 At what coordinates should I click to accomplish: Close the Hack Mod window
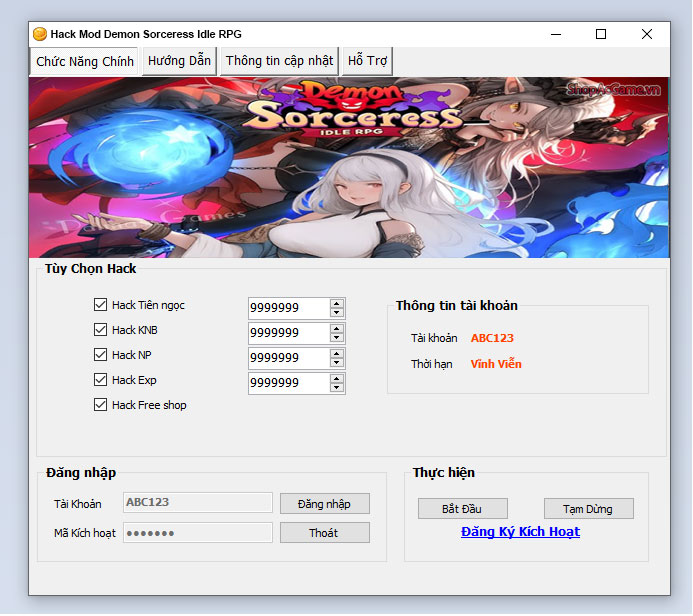click(x=647, y=34)
